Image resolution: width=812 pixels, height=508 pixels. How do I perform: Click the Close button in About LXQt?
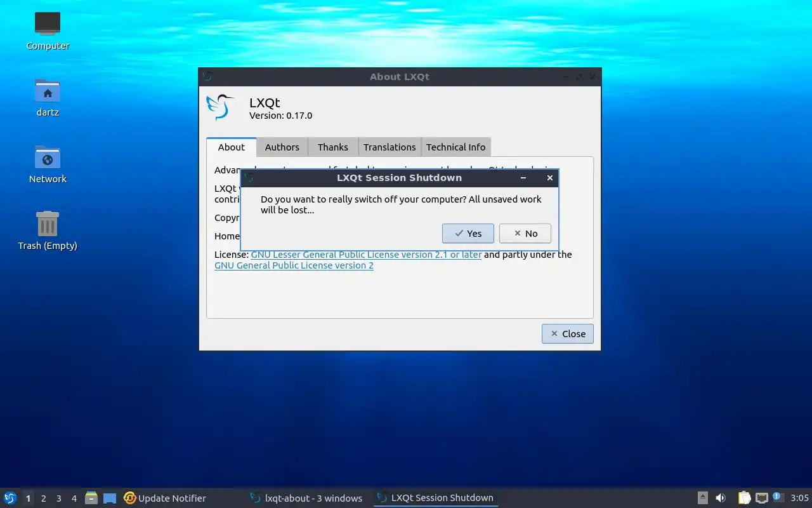click(x=567, y=334)
